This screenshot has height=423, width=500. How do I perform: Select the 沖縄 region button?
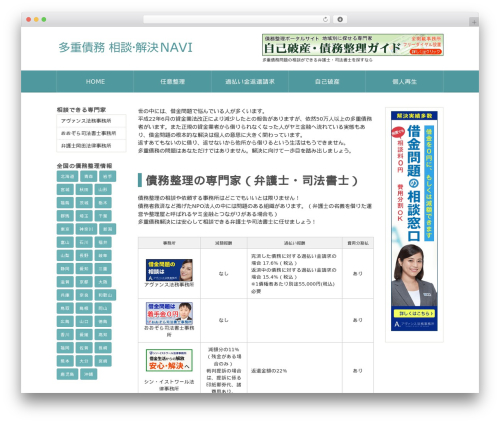tap(88, 374)
